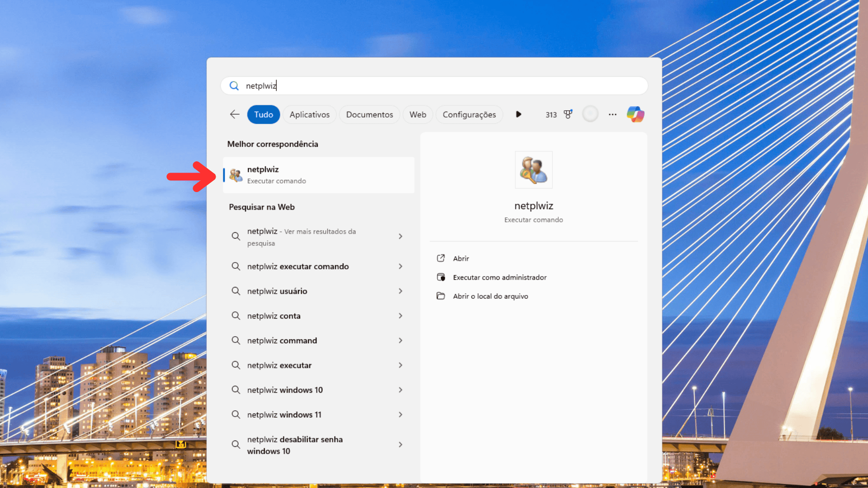Click the netplwiz search input field

pos(434,86)
